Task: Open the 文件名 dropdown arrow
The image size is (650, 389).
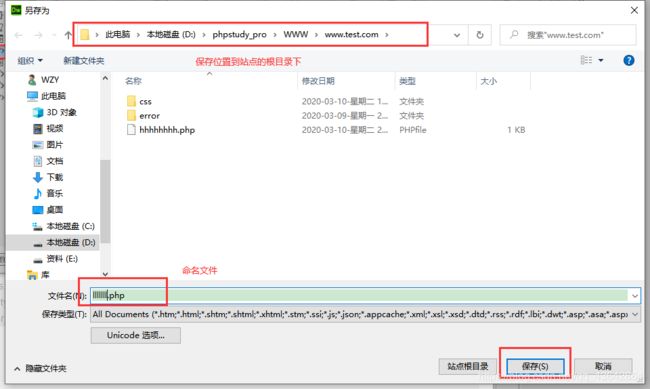Action: [x=634, y=296]
